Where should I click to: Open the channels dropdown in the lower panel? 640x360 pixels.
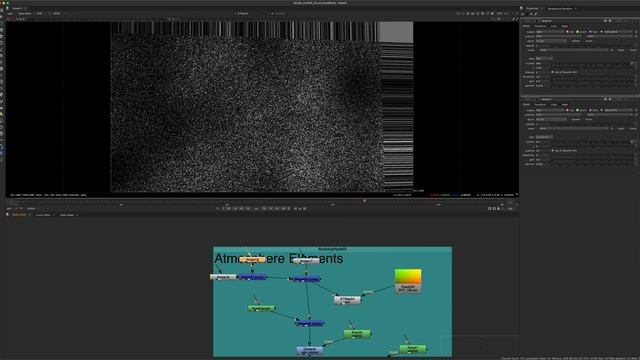(x=550, y=110)
